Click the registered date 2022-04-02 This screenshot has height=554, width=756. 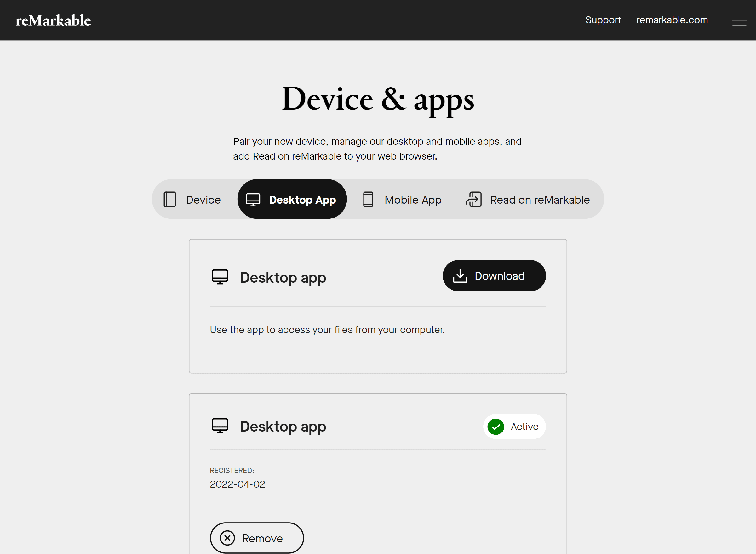pyautogui.click(x=238, y=484)
